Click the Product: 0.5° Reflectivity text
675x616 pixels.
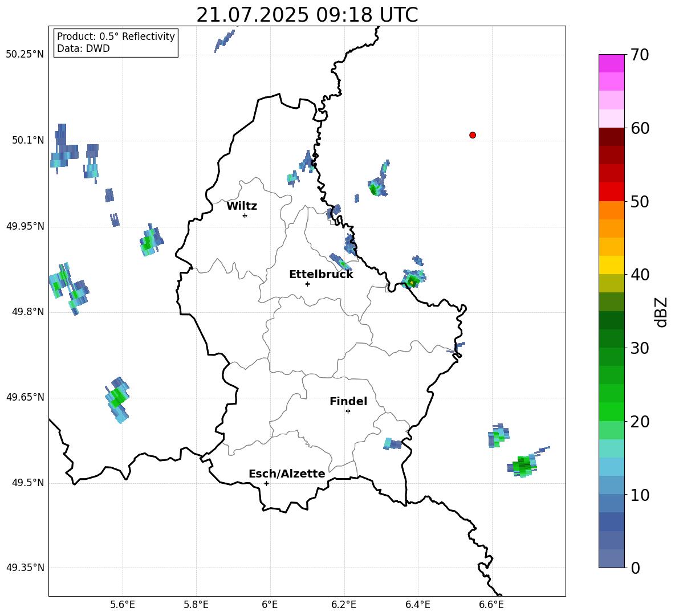[116, 36]
